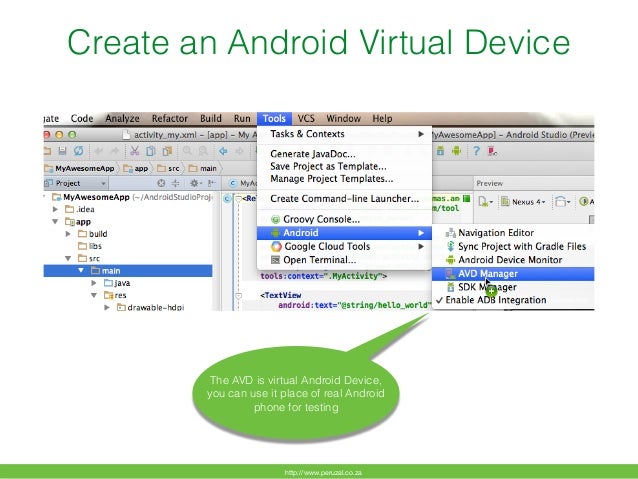Click the Collapse All icon in Project panel
Viewport: 638px width, 479px height.
175,183
